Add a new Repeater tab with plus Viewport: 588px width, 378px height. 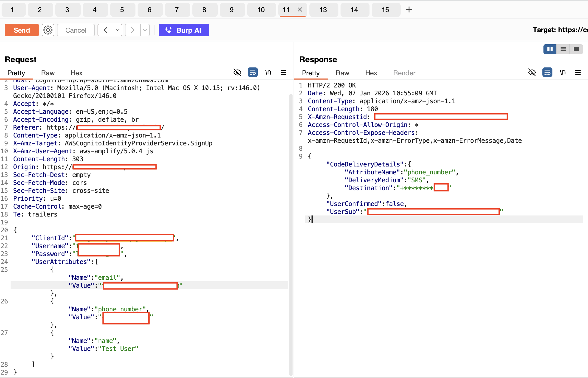point(409,10)
